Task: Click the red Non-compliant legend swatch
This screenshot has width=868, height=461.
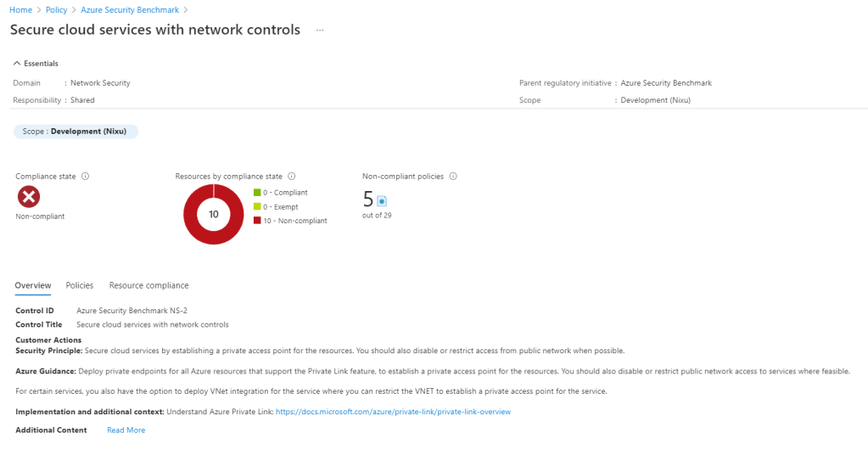Action: [x=257, y=221]
